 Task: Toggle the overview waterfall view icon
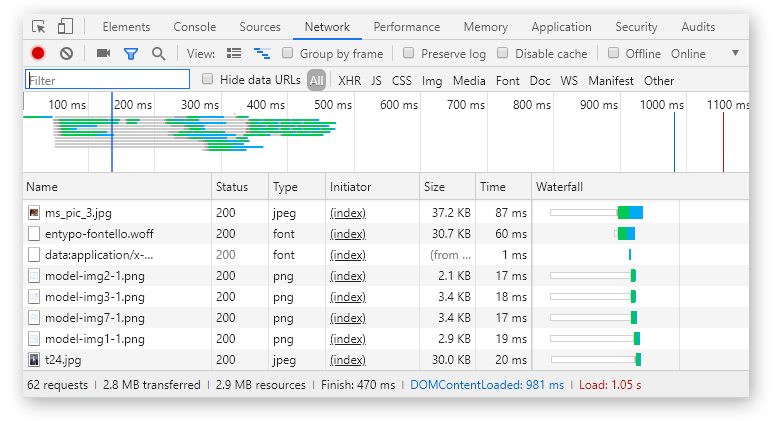pyautogui.click(x=262, y=53)
